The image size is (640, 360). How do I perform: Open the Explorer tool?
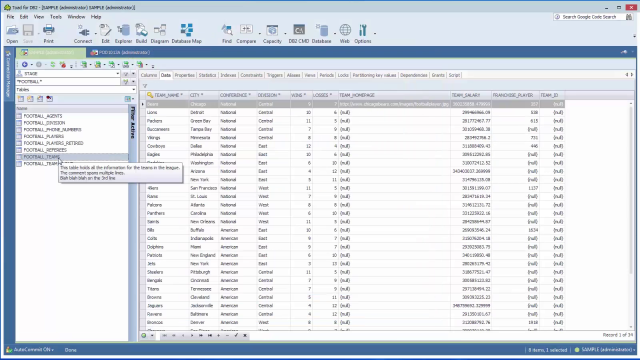click(123, 33)
